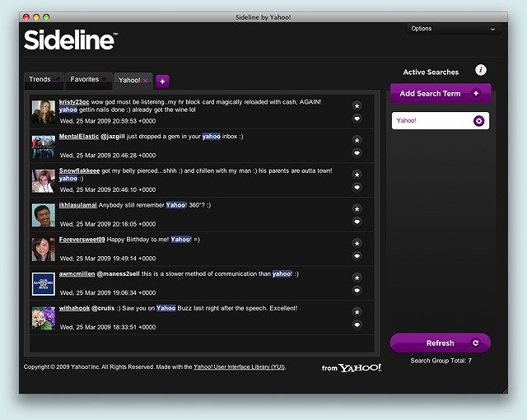Open Active Searches info icon
The height and width of the screenshot is (420, 527).
coord(481,70)
